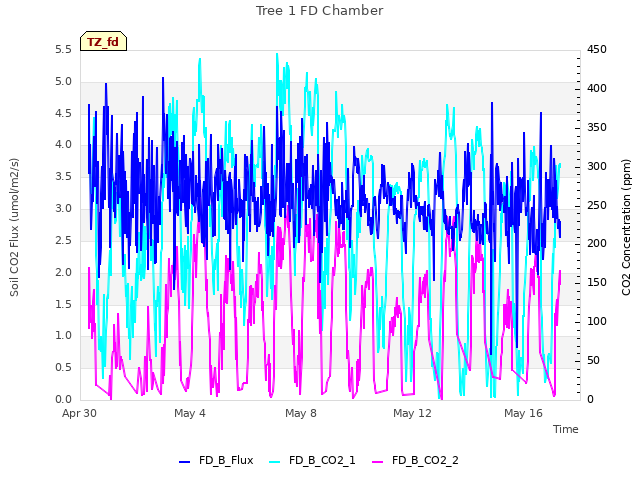
Task: Click the 200 right axis tick label
Action: (597, 244)
